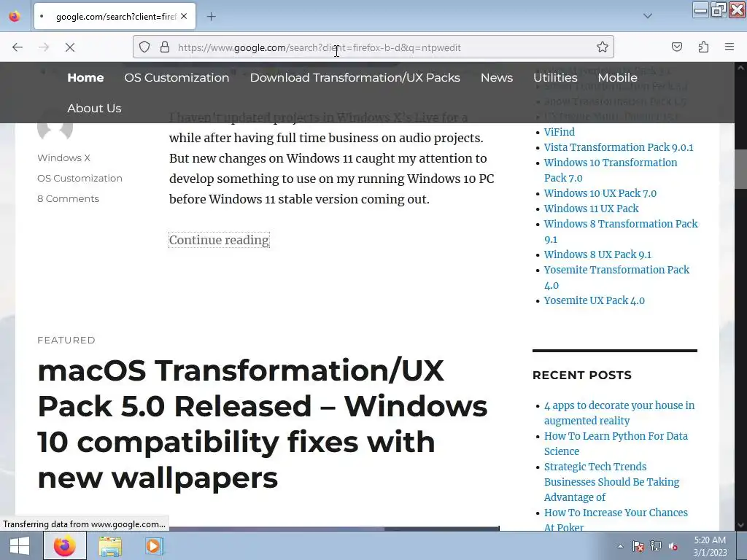Screen dimensions: 747x560
Task: Open News menu item
Action: coord(496,77)
